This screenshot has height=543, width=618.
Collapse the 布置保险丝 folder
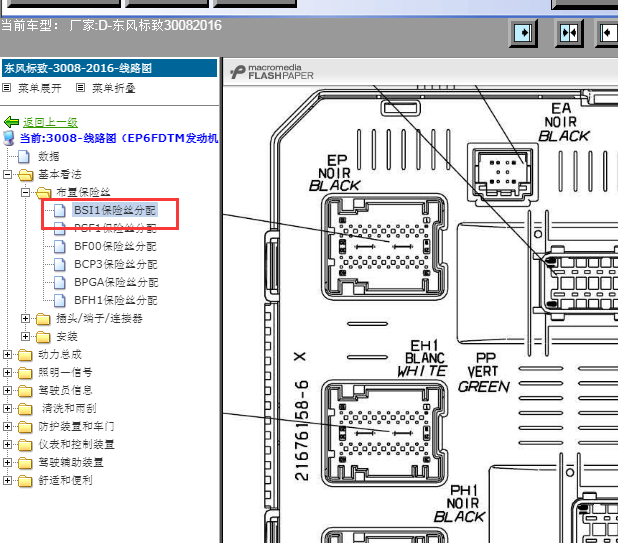coord(25,192)
